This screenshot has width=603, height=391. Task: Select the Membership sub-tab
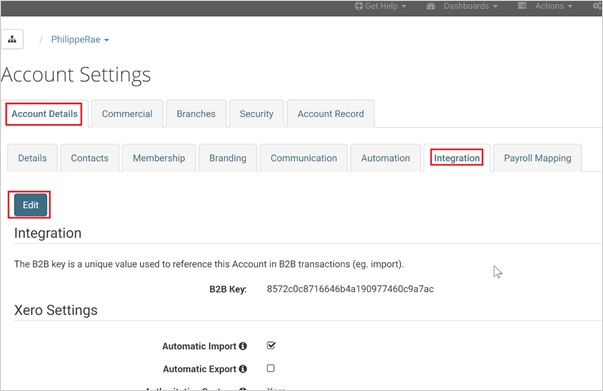pyautogui.click(x=159, y=158)
